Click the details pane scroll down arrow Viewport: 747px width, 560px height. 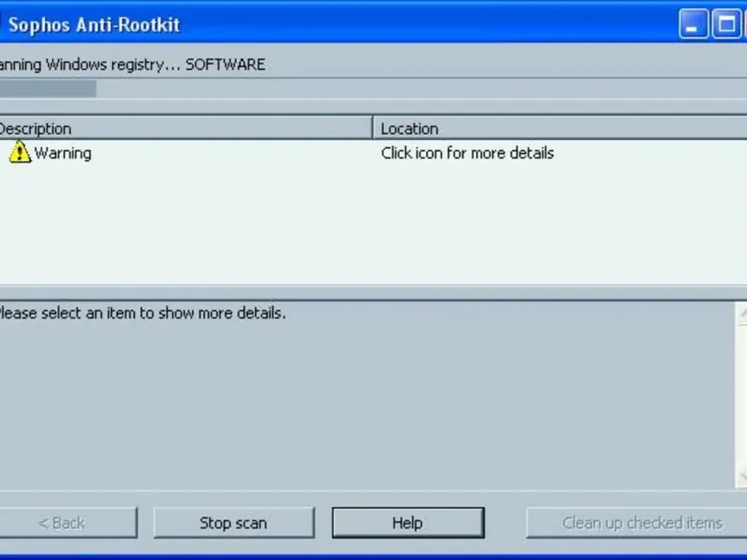tap(741, 477)
